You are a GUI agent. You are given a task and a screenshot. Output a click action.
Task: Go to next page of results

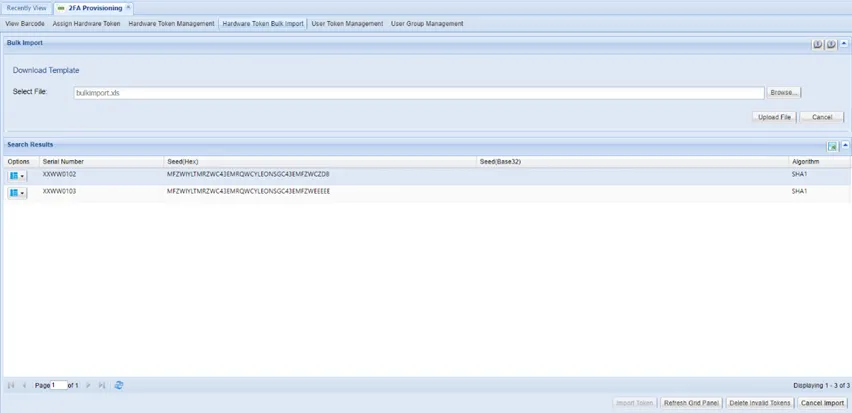[88, 385]
